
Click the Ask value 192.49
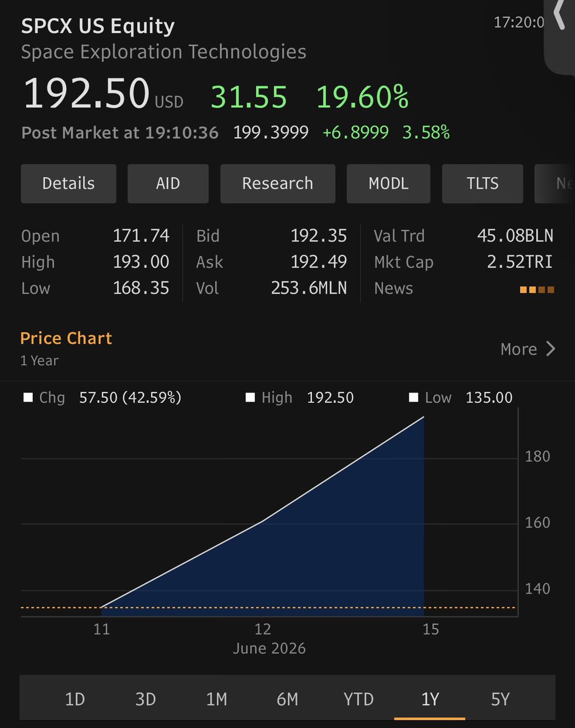[x=319, y=262]
